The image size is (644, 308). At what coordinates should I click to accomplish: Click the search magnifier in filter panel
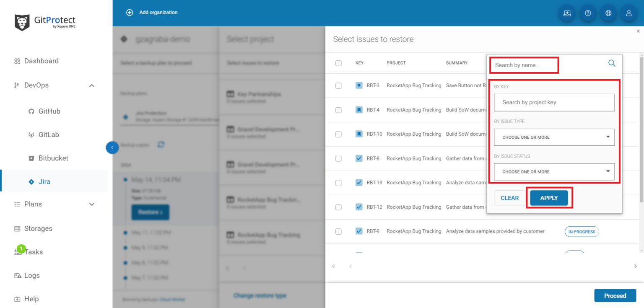612,63
